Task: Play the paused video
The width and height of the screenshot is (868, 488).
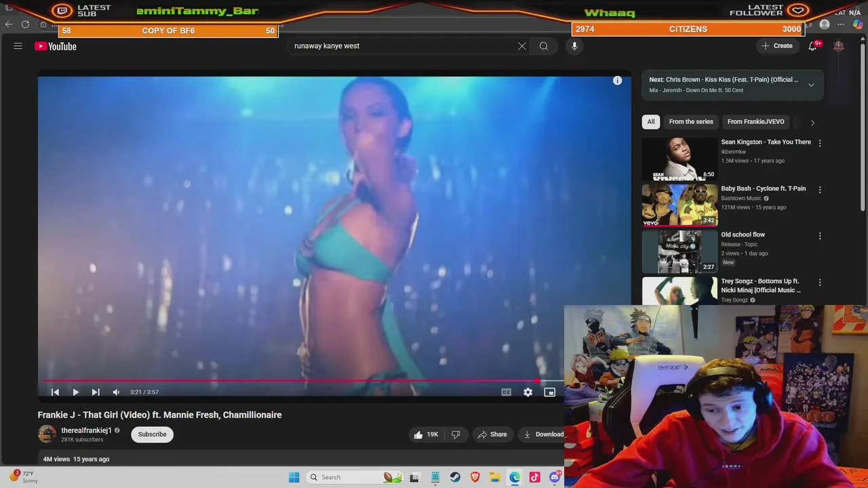Action: click(75, 392)
